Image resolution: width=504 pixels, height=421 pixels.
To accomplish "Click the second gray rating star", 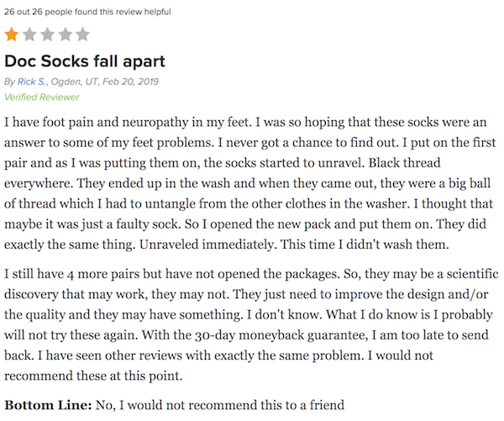I will pos(29,34).
